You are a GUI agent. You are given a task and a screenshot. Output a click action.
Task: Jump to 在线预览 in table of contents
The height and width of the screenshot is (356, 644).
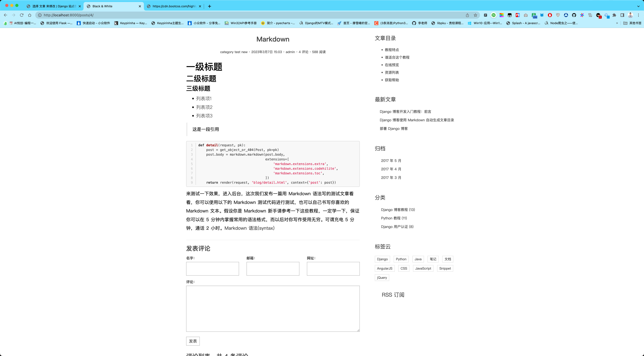pyautogui.click(x=392, y=65)
